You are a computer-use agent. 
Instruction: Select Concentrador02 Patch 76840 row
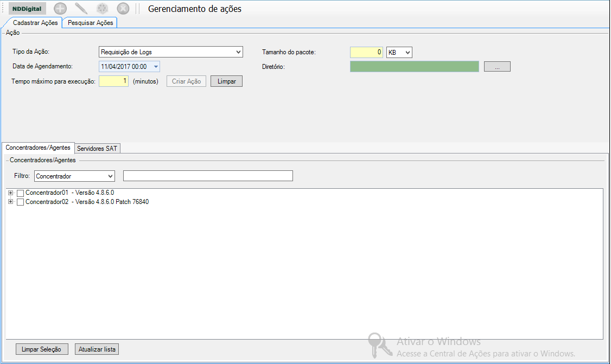(87, 202)
